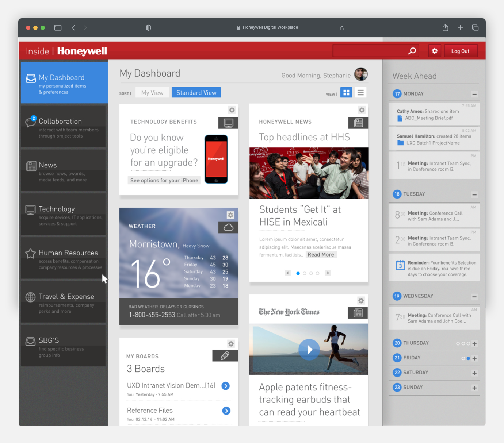Switch to My View tab
The height and width of the screenshot is (443, 504).
point(152,93)
